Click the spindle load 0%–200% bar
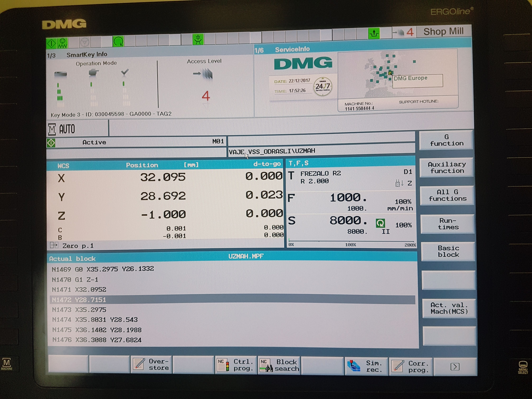The height and width of the screenshot is (399, 532). [x=352, y=241]
